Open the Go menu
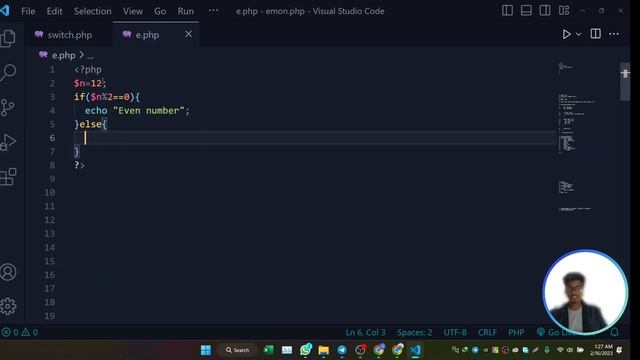Image resolution: width=640 pixels, height=360 pixels. [160, 11]
